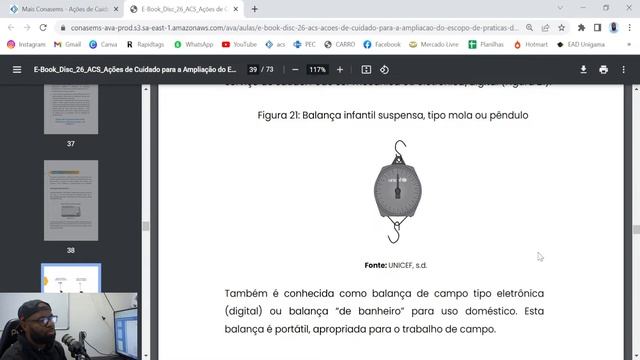Open the Facebook bookmark
This screenshot has width=640, height=360.
(x=382, y=44)
